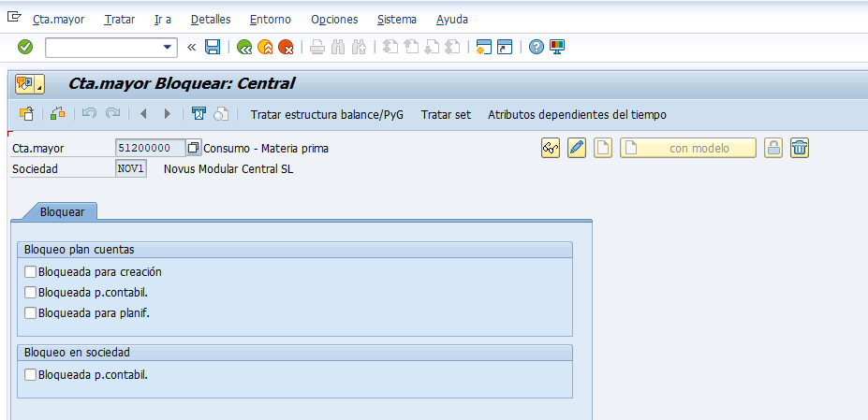Viewport: 868px width, 420px height.
Task: Click the padlock block icon
Action: (x=773, y=149)
